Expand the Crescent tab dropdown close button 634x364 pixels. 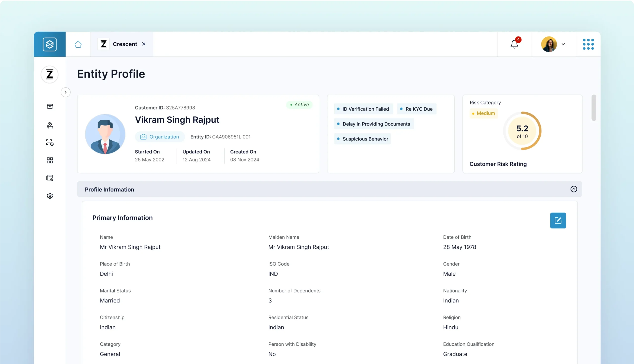pyautogui.click(x=144, y=44)
